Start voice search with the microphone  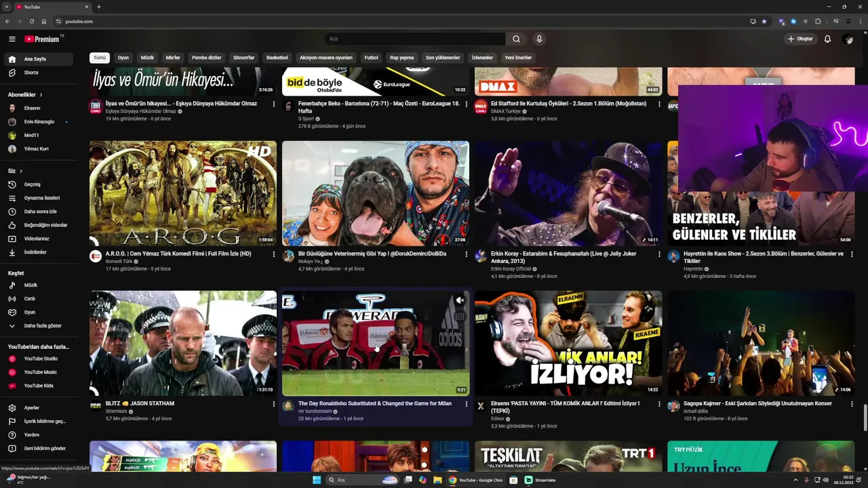539,39
